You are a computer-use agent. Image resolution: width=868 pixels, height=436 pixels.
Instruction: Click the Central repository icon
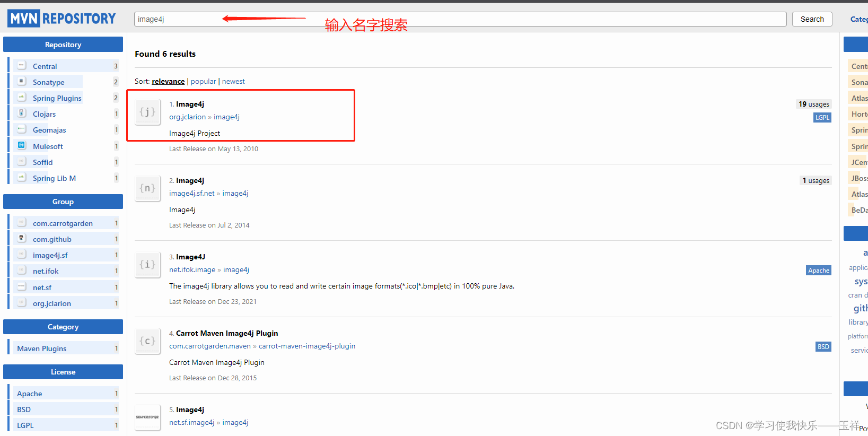coord(22,65)
